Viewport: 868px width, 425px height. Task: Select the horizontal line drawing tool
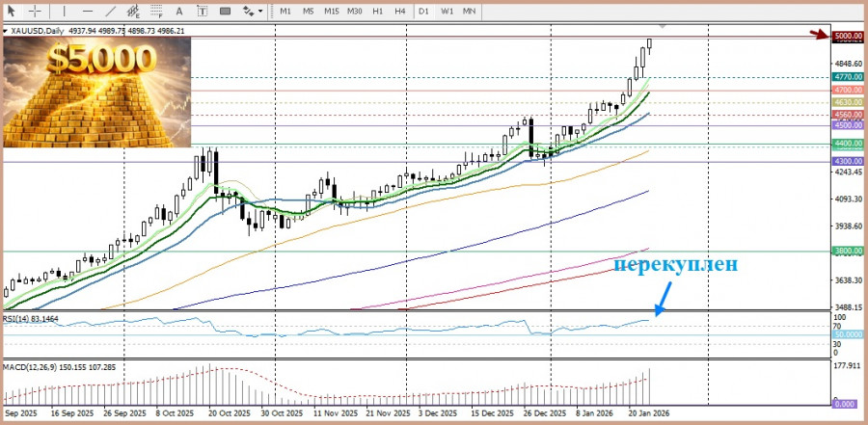[x=88, y=11]
